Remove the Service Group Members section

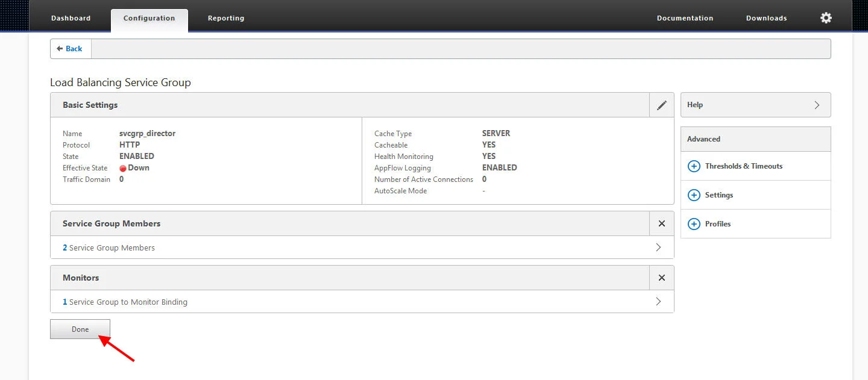point(662,223)
